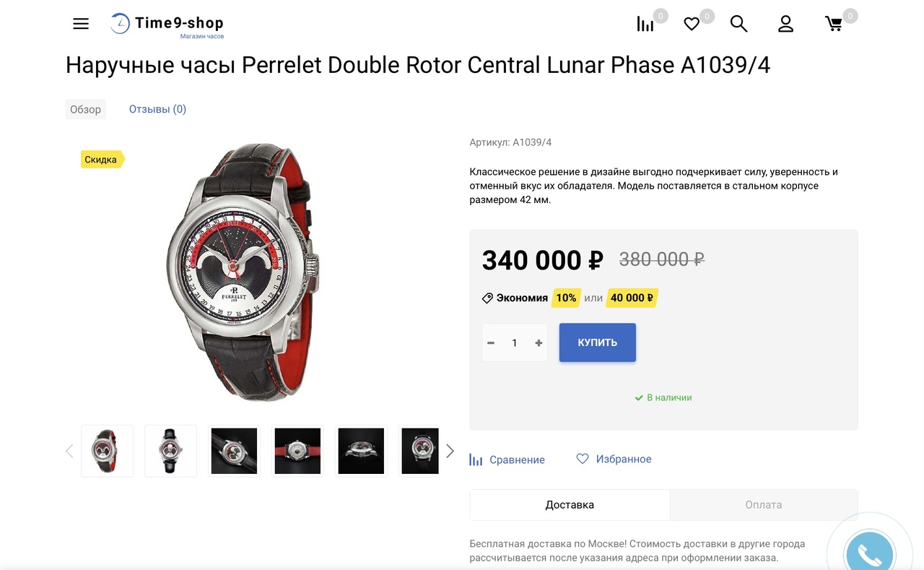Open user account profile icon
Image resolution: width=924 pixels, height=570 pixels.
(785, 24)
